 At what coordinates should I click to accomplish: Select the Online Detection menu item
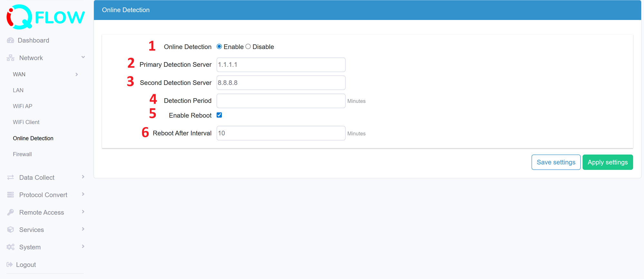(33, 138)
